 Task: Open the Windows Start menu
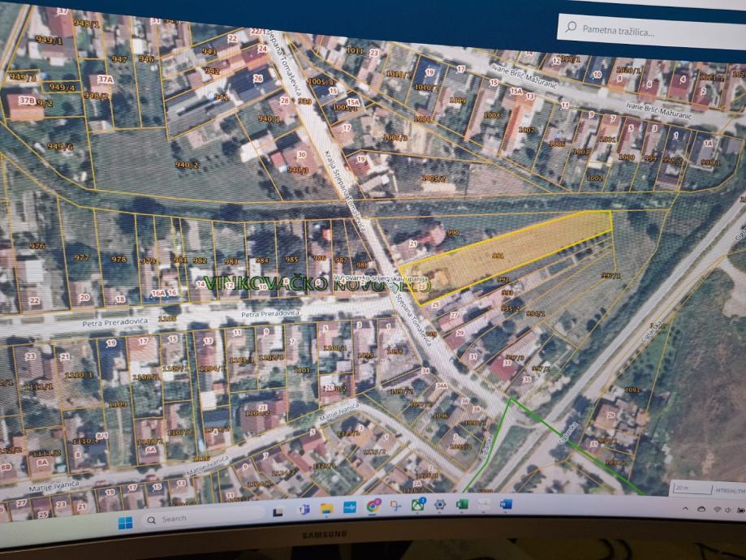click(x=126, y=519)
